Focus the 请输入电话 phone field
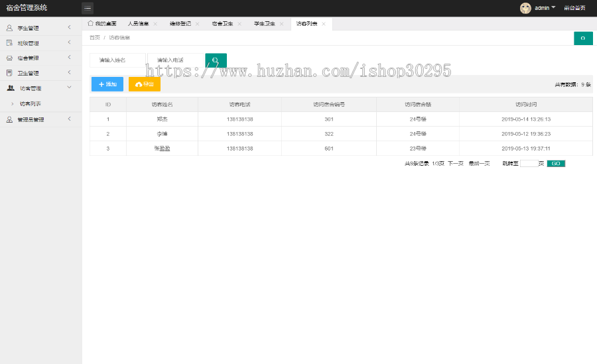597x364 pixels. point(176,60)
